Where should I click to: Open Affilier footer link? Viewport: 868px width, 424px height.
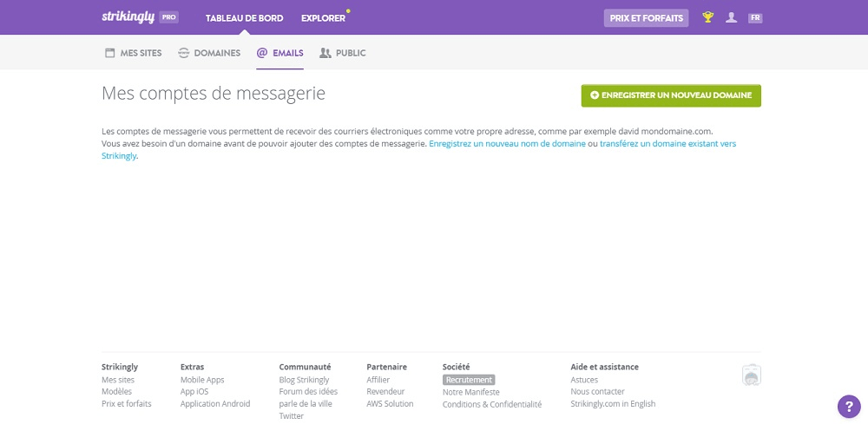(378, 380)
